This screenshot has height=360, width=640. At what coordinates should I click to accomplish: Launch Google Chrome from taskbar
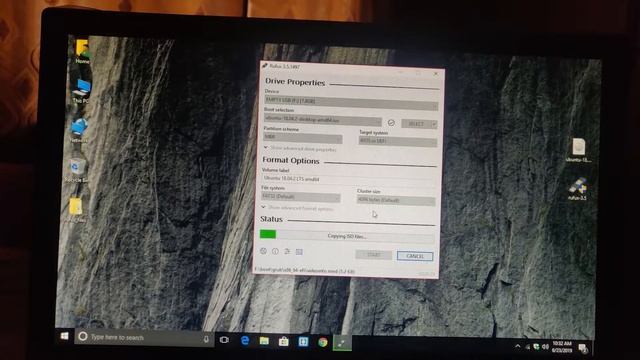click(x=323, y=342)
